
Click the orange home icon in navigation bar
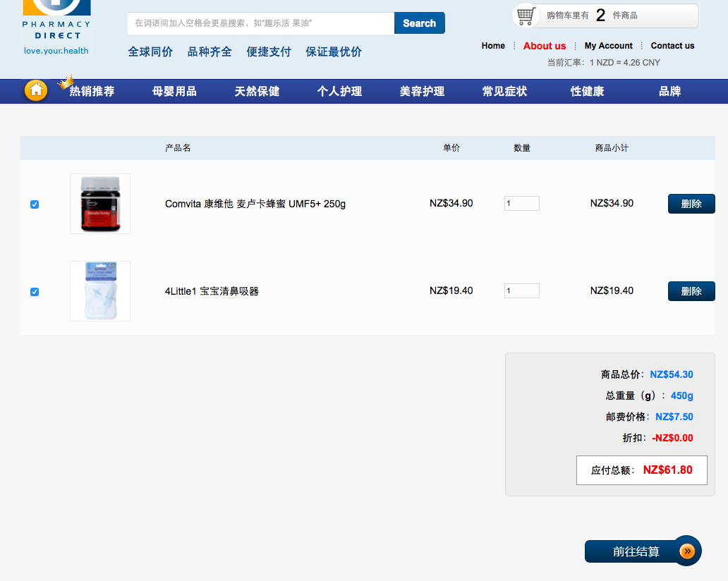36,90
